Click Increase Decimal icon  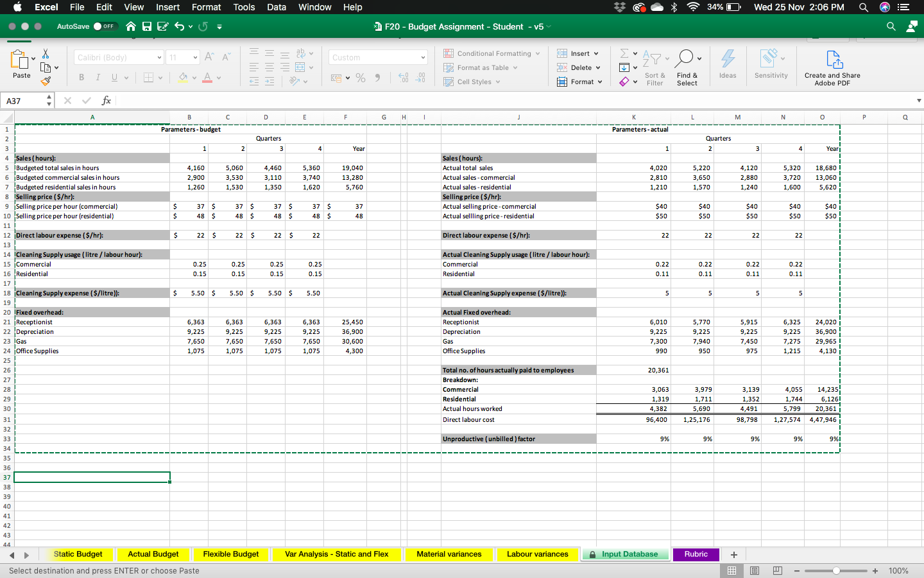point(402,78)
